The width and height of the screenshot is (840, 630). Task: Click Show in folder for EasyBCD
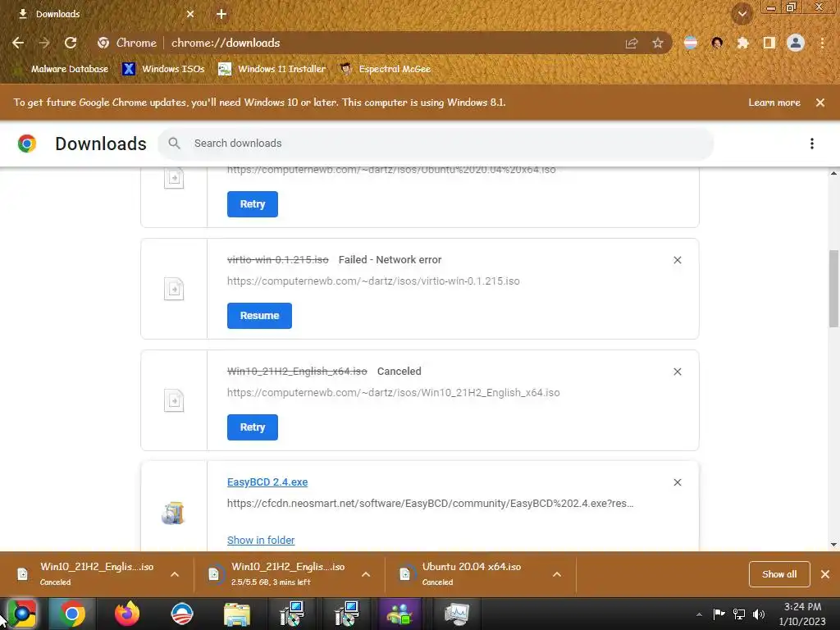point(261,540)
